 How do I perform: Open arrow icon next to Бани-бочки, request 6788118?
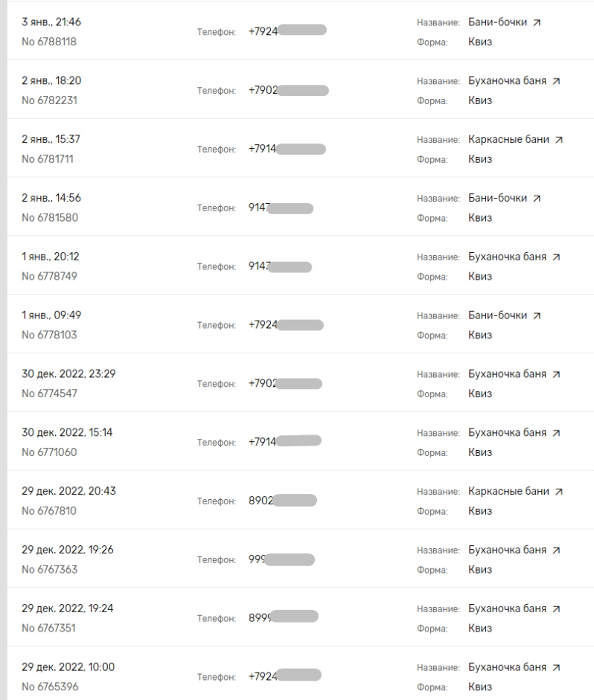pos(535,23)
